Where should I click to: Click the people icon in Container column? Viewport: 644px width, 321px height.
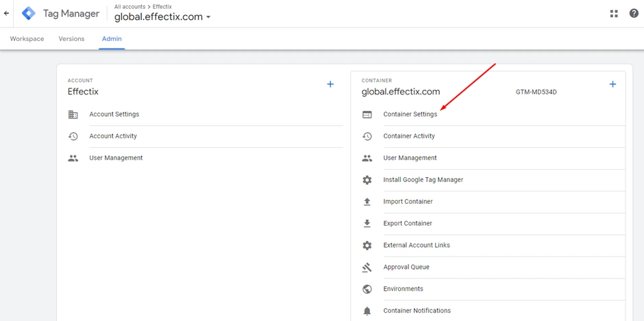pos(367,158)
